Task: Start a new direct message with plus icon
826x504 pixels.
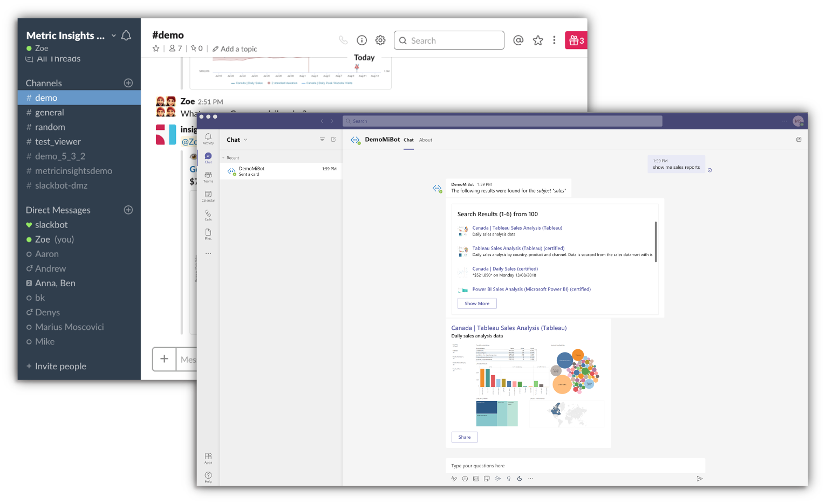Action: pyautogui.click(x=128, y=210)
